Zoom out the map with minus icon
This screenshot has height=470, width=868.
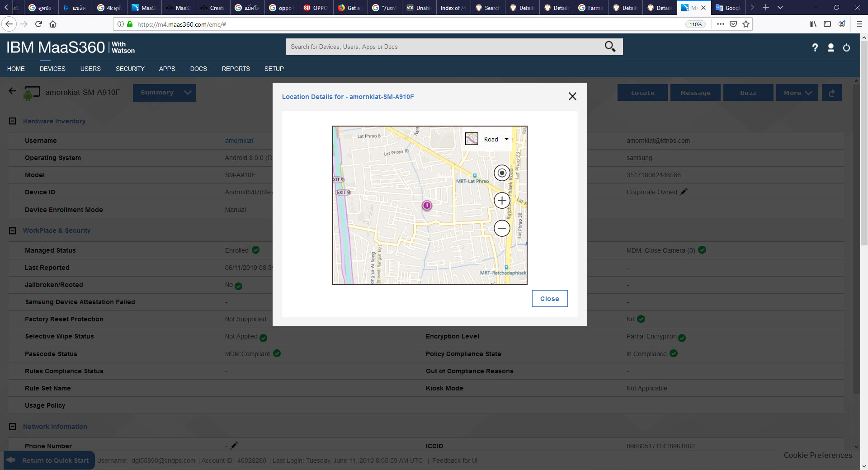click(x=502, y=228)
